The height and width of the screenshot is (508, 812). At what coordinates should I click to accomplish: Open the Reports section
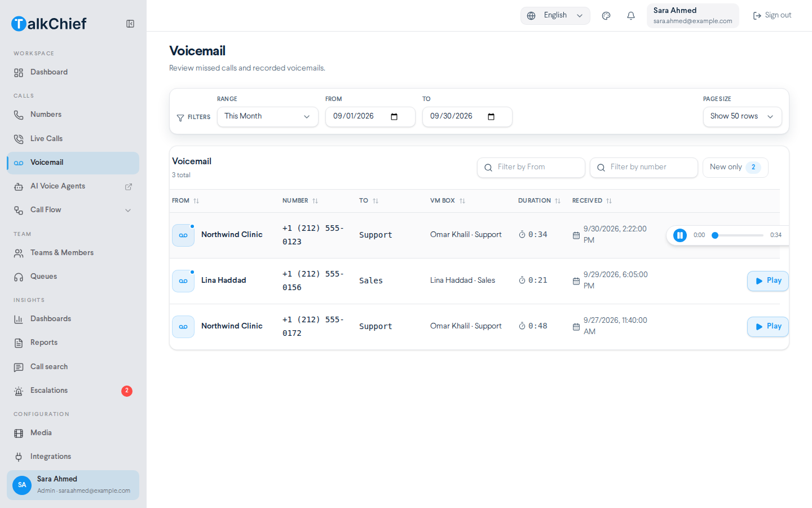click(73, 343)
